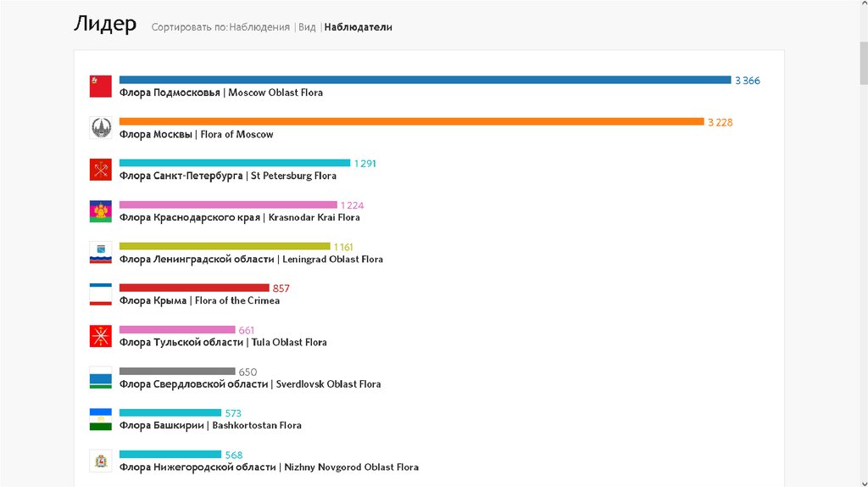
Task: Sort leaderboard by Вид
Action: point(307,27)
